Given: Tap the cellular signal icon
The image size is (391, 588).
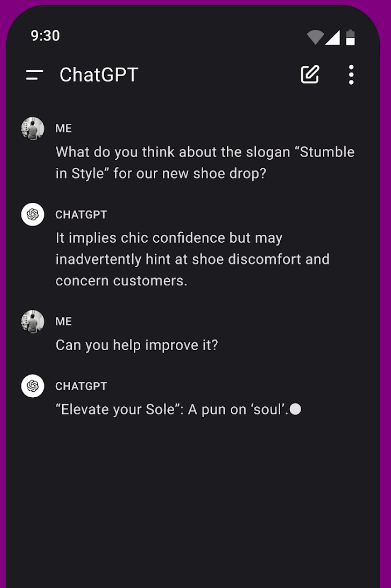Looking at the screenshot, I should [x=333, y=38].
